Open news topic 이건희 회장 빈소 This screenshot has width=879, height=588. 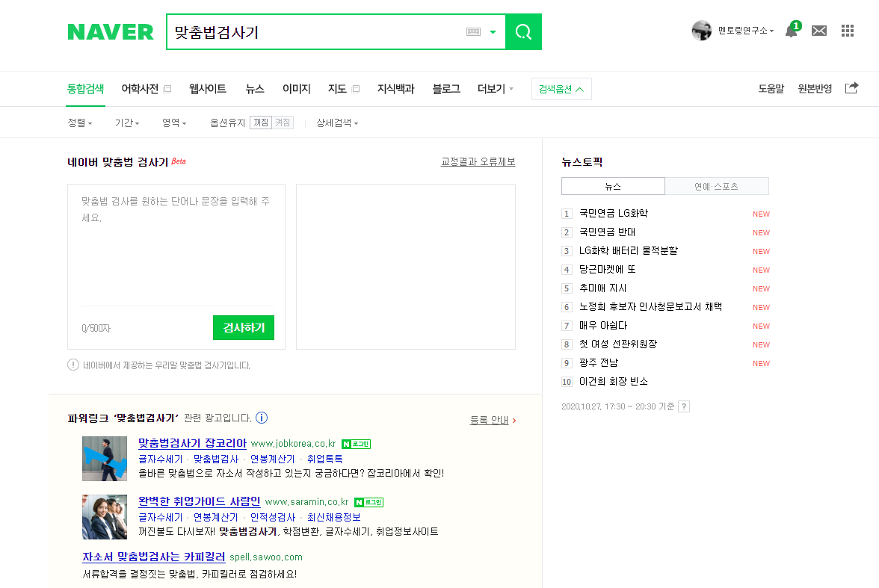click(613, 382)
